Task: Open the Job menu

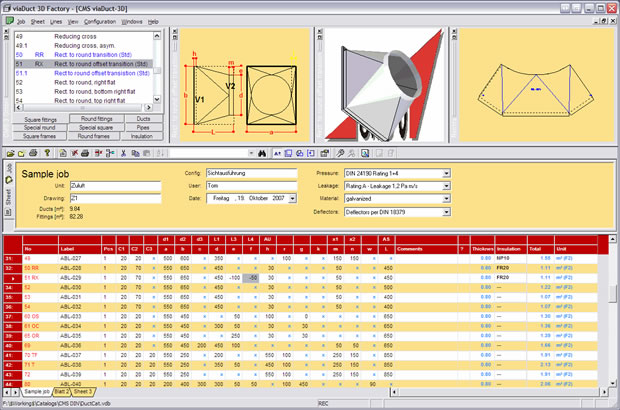Action: pyautogui.click(x=21, y=22)
